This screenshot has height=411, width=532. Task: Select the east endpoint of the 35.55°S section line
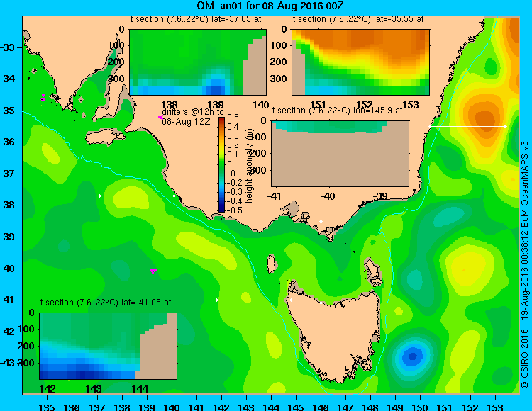[x=506, y=126]
